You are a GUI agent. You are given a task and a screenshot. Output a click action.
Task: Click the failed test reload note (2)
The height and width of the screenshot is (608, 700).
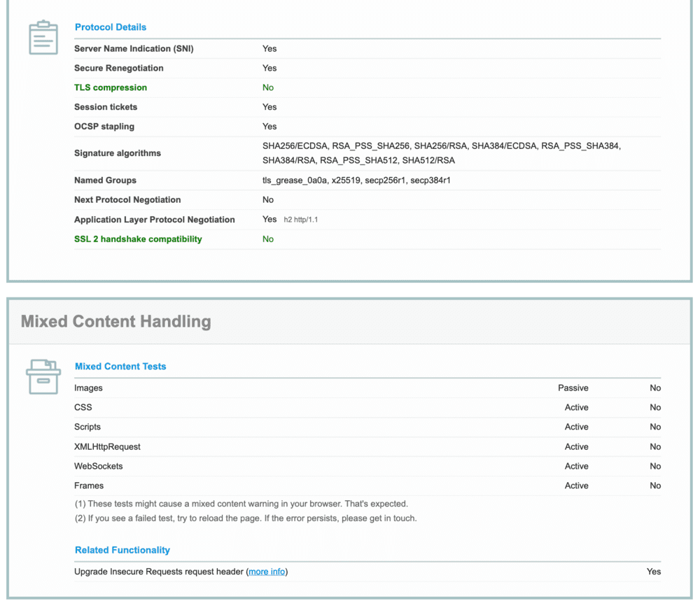point(246,518)
